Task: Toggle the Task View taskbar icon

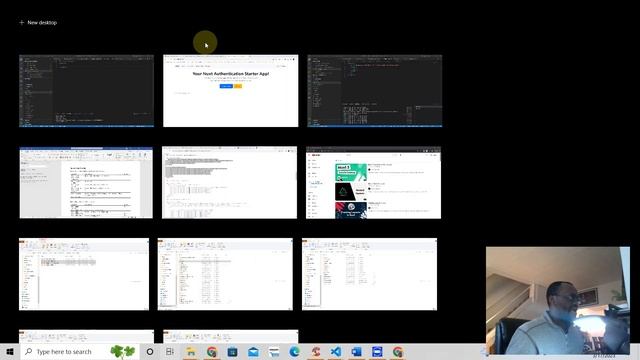Action: [x=170, y=351]
